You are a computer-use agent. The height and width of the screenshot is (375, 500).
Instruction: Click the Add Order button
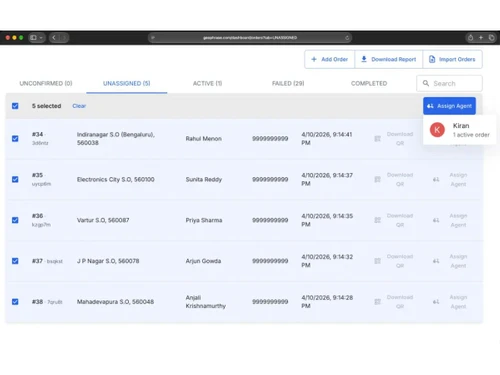(329, 59)
